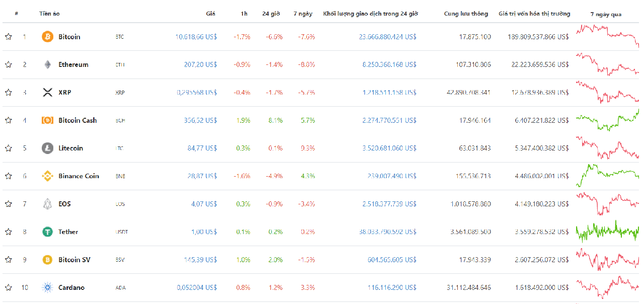Star Tether as a favorite

point(9,232)
